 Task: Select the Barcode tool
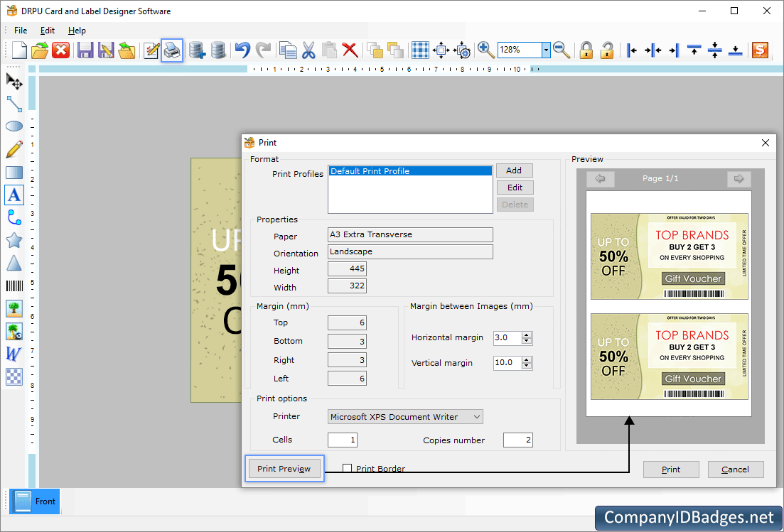[14, 286]
